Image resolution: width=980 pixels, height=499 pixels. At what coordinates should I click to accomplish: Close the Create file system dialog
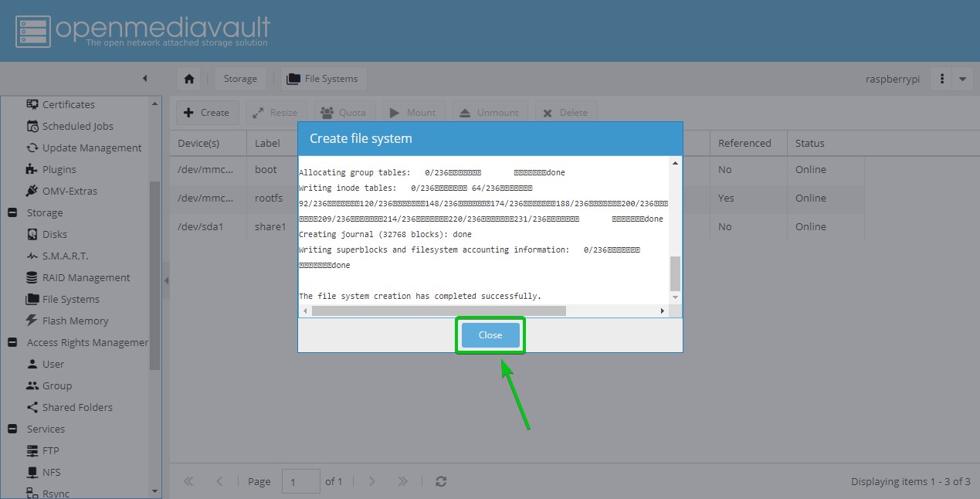(x=490, y=335)
